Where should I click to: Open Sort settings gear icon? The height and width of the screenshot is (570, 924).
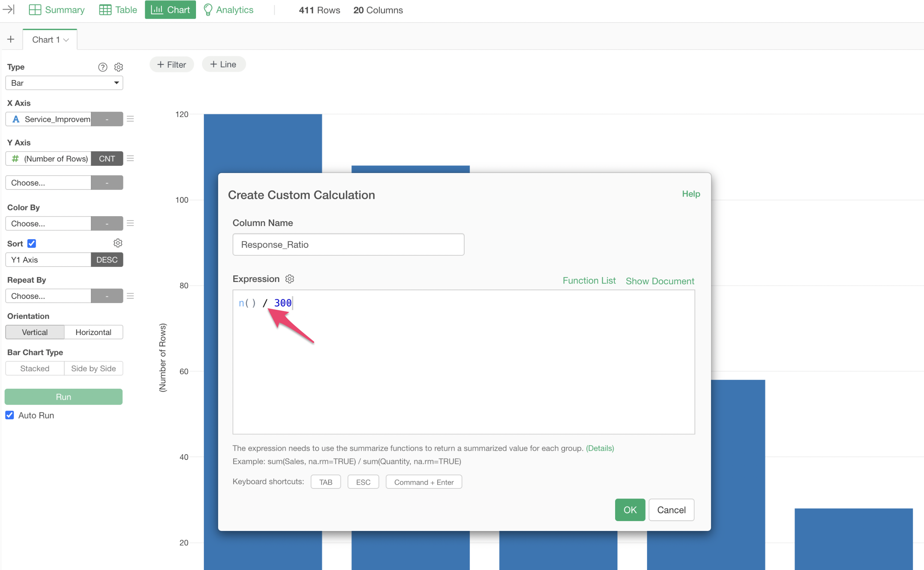(x=118, y=243)
